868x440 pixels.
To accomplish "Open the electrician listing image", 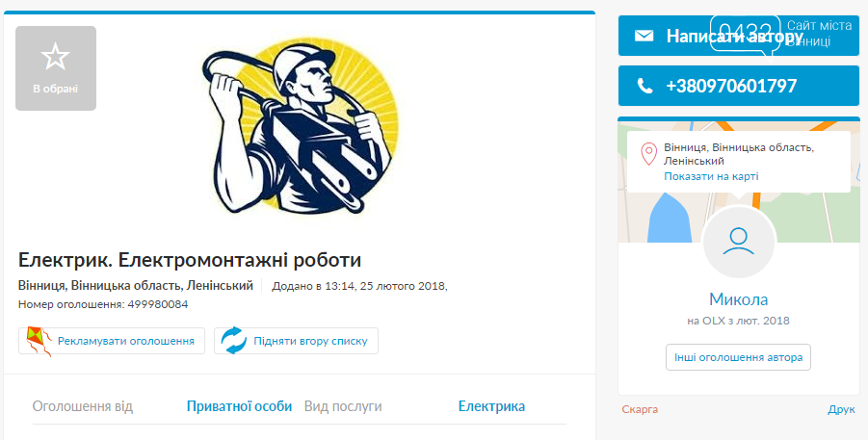I will (x=300, y=126).
